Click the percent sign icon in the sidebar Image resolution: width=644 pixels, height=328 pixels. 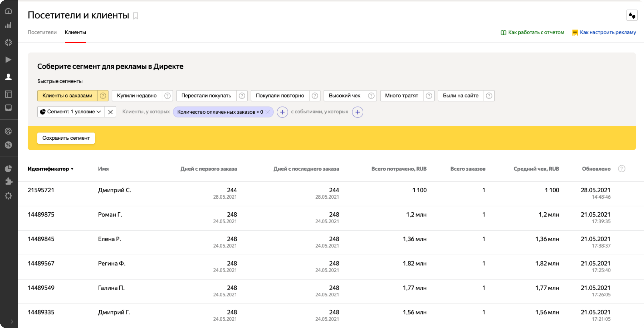[9, 145]
